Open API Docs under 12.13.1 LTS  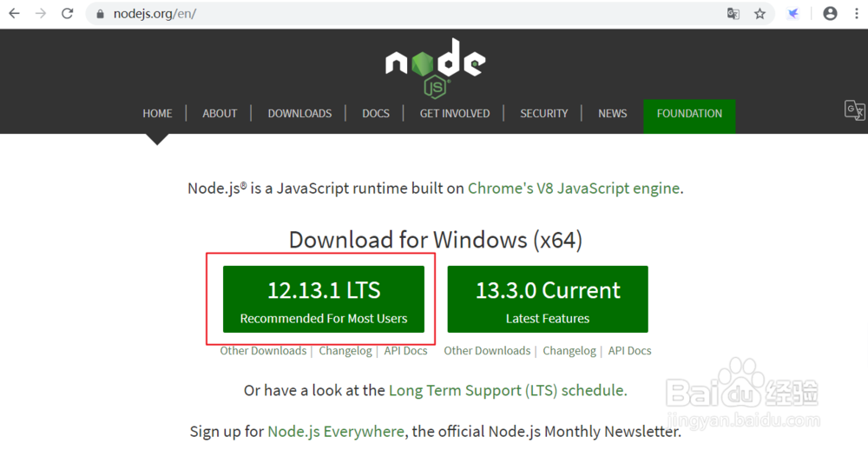[x=405, y=351]
